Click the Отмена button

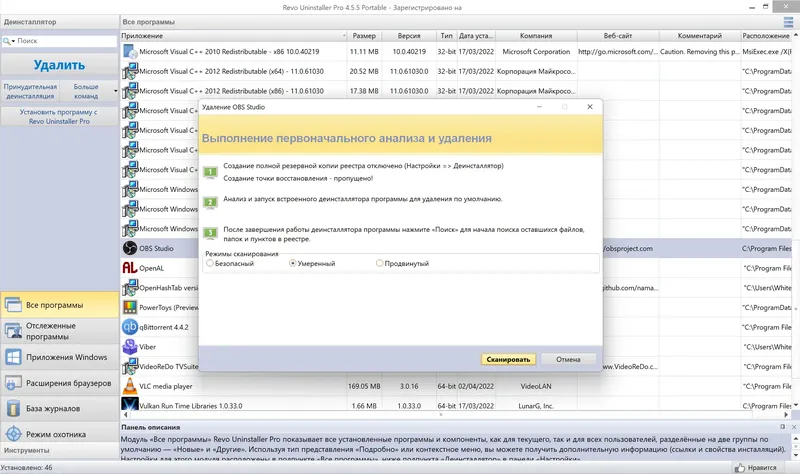click(x=568, y=359)
